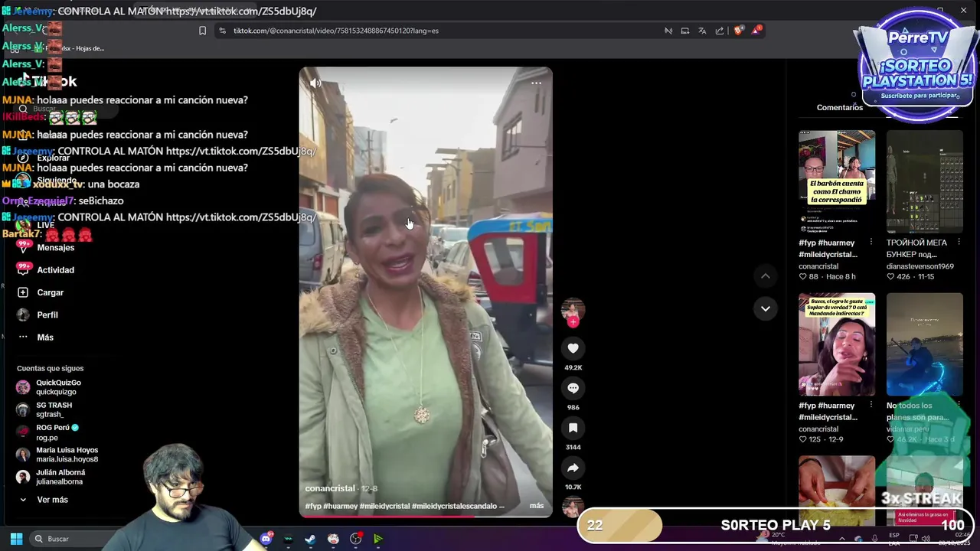
Task: Show hidden system tray icons
Action: 841,539
